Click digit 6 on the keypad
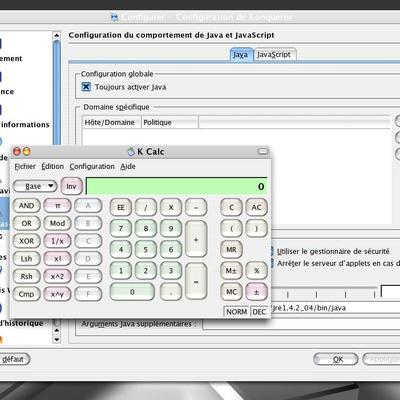This screenshot has width=400, height=400. (x=171, y=249)
